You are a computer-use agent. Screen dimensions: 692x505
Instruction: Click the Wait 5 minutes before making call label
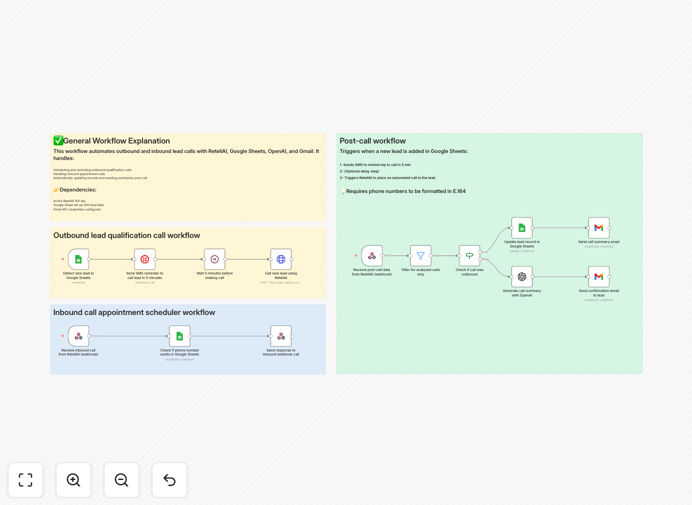click(x=214, y=275)
